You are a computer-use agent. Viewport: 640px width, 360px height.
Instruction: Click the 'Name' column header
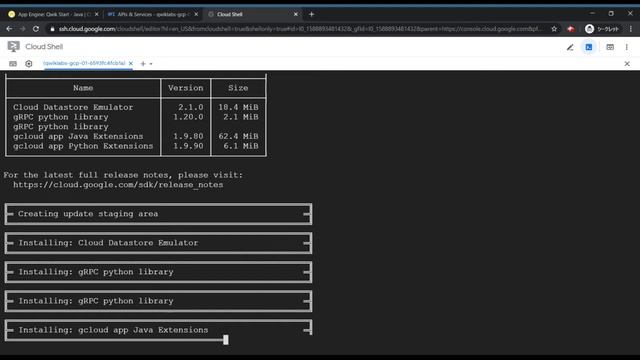pos(83,88)
